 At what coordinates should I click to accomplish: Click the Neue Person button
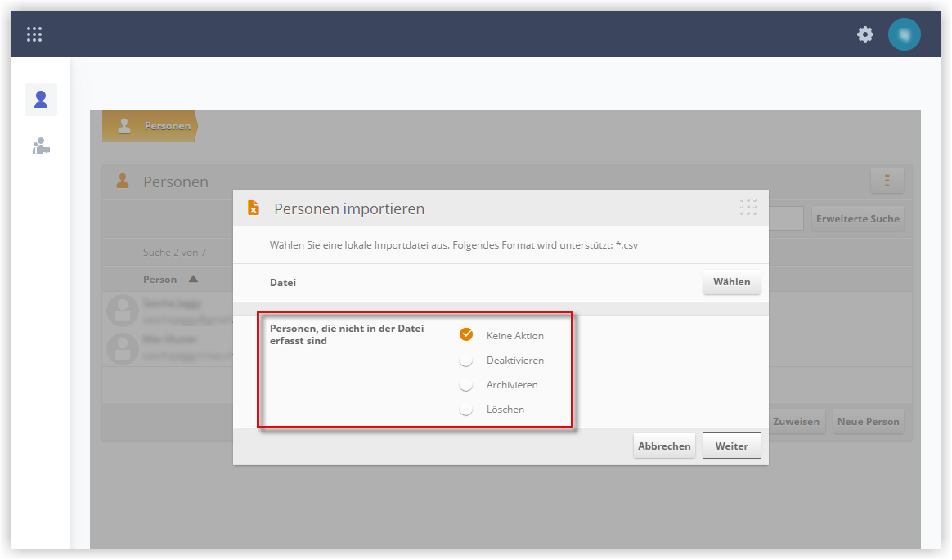[869, 422]
